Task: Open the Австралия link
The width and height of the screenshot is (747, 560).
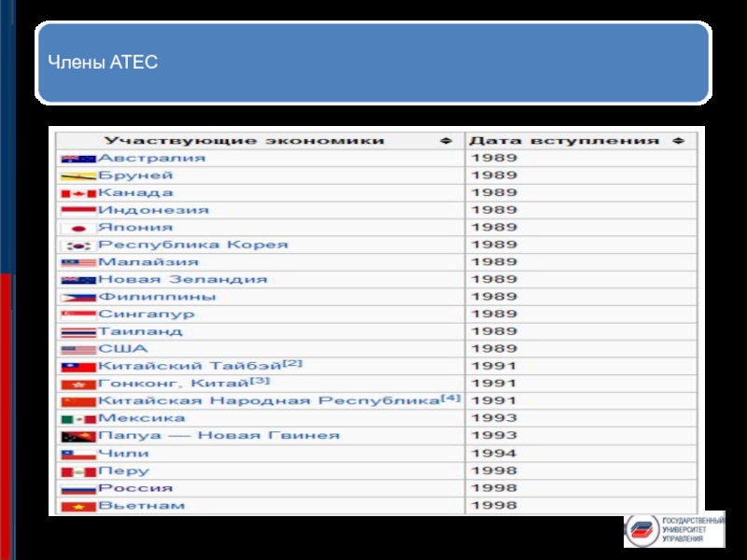Action: 151,158
